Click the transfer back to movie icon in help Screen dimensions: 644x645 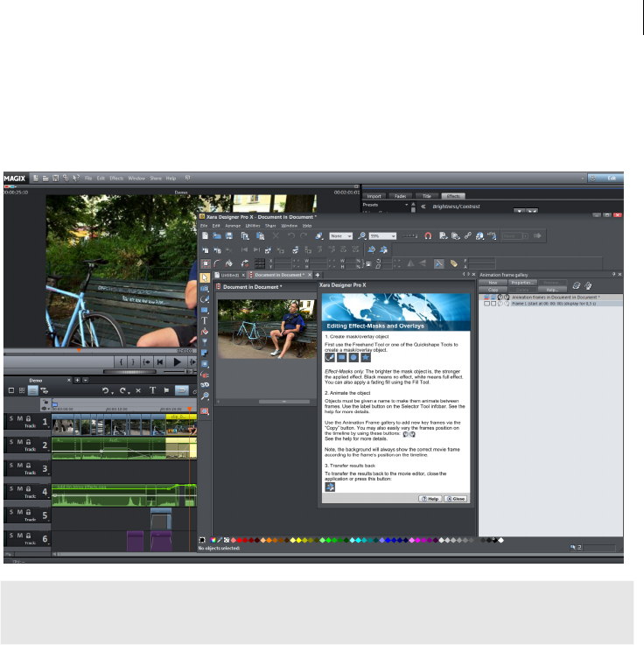[x=330, y=487]
